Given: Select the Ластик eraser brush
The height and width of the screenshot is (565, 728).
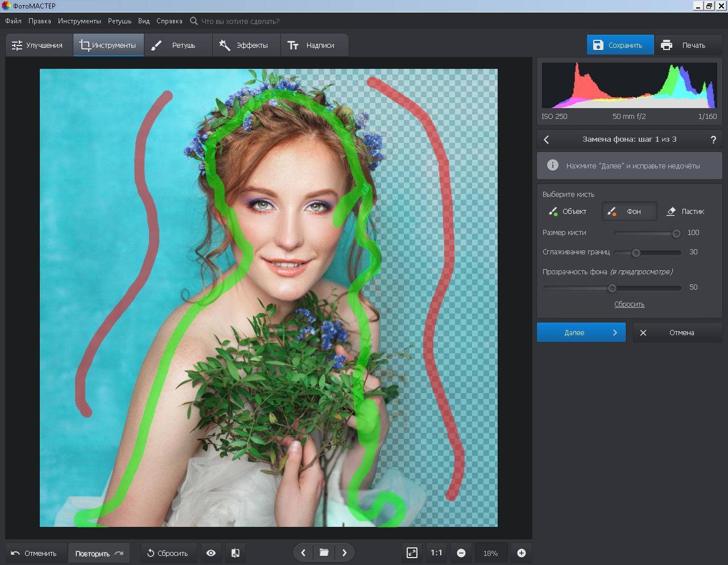Looking at the screenshot, I should 685,212.
